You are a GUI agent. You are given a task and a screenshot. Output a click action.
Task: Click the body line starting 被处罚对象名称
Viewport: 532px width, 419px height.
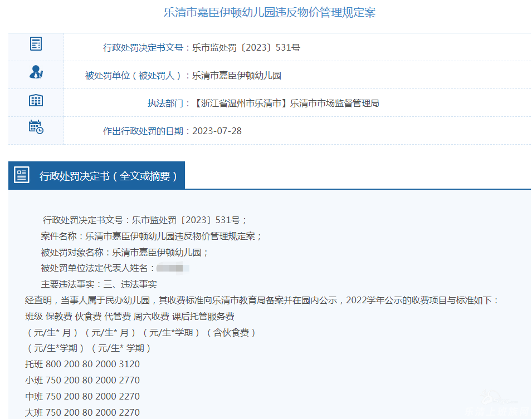click(124, 252)
